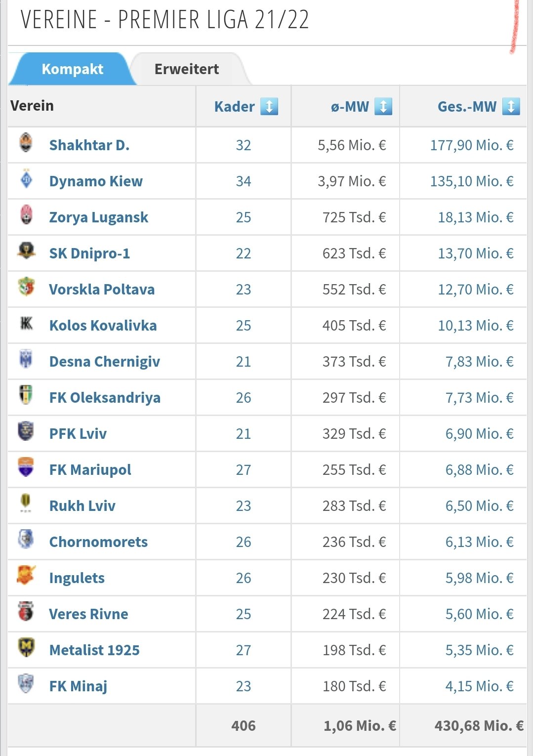Screen dimensions: 533x756
Task: Select the Kompakt tab
Action: (x=73, y=69)
